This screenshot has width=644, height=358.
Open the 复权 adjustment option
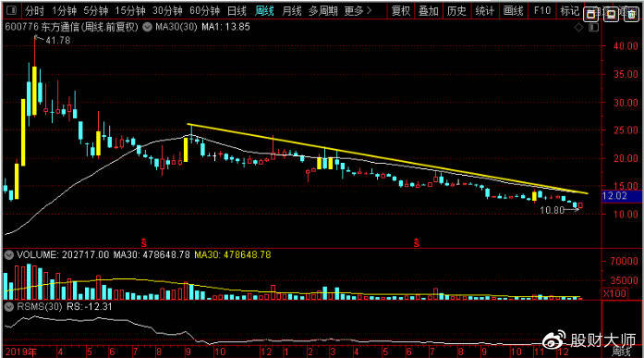tap(401, 11)
